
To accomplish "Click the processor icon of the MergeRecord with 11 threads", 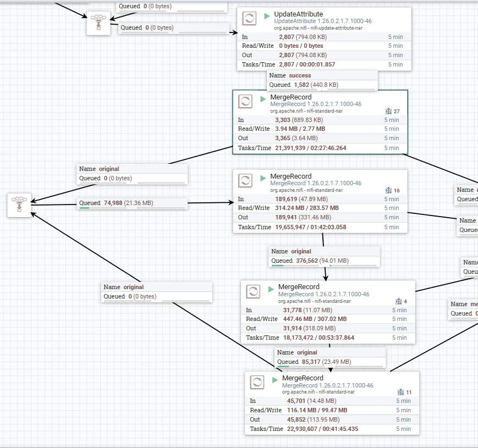I will (257, 382).
